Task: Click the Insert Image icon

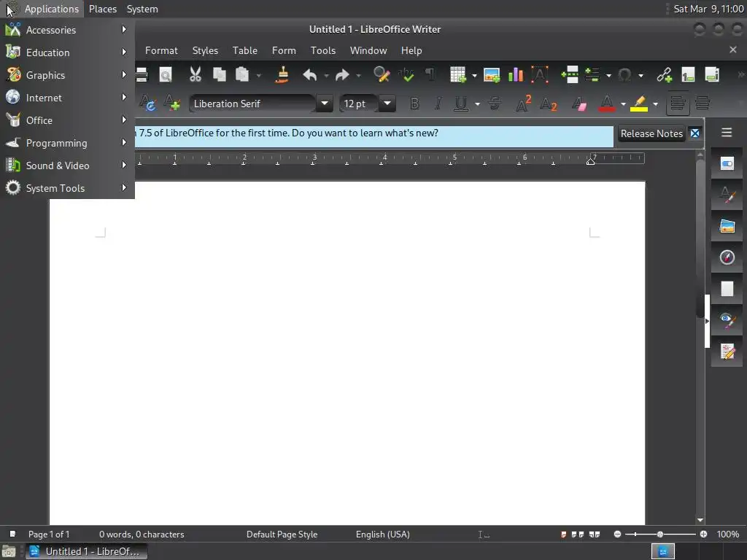Action: [x=491, y=75]
